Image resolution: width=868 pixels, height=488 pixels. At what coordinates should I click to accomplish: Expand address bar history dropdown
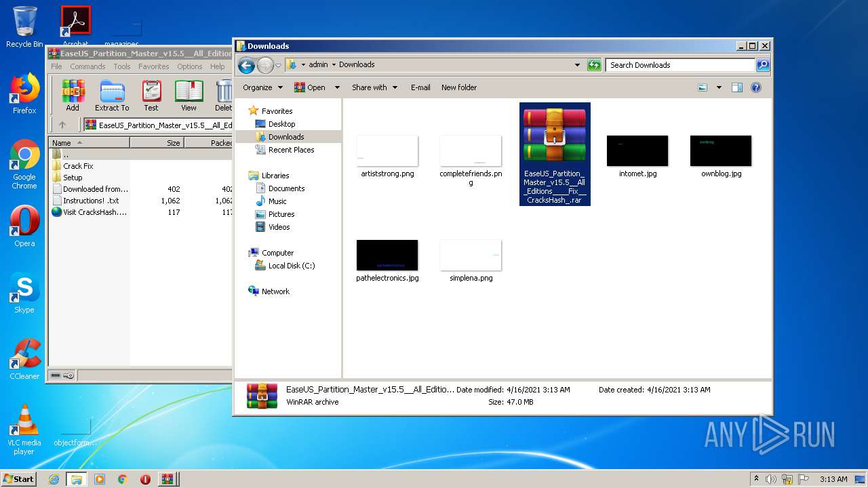[x=577, y=65]
